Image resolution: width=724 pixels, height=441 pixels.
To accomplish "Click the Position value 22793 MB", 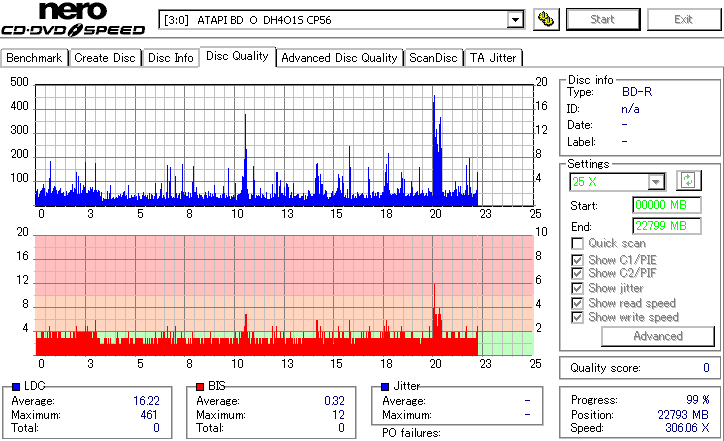I will pyautogui.click(x=683, y=415).
